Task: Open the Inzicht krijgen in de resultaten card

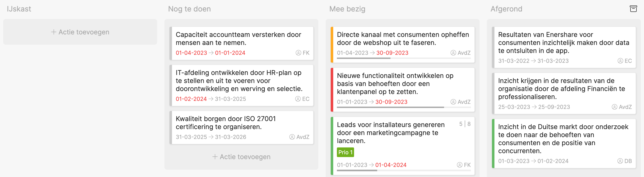Action: pos(564,93)
